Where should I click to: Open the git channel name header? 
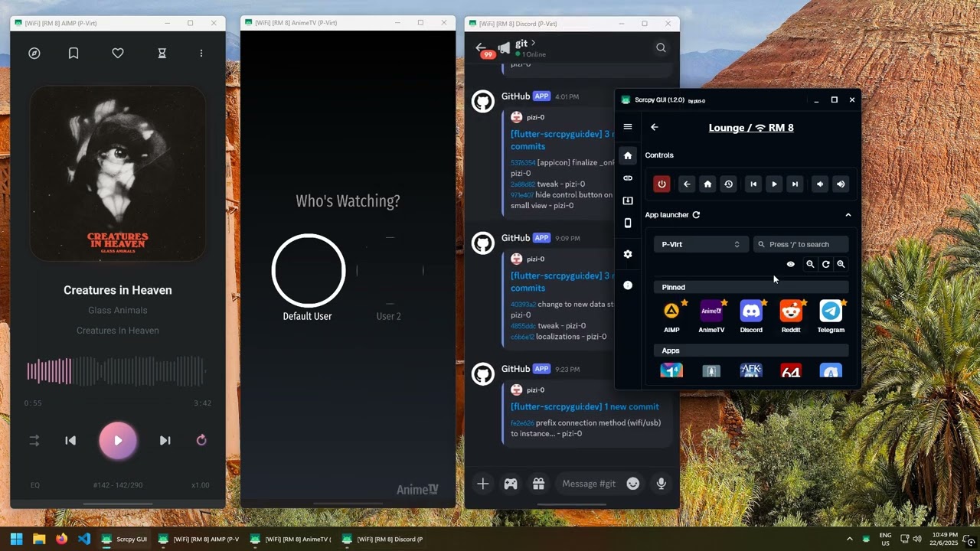[525, 44]
